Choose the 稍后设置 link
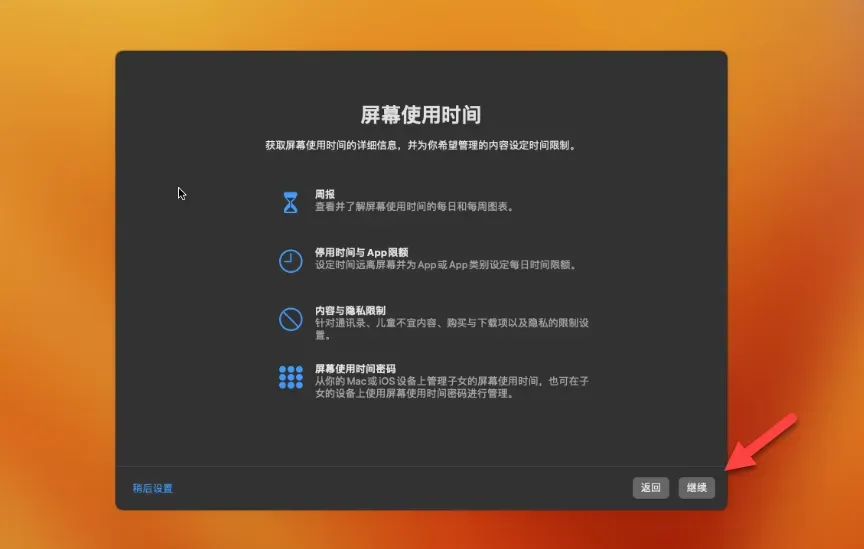Viewport: 864px width, 549px height. 153,488
